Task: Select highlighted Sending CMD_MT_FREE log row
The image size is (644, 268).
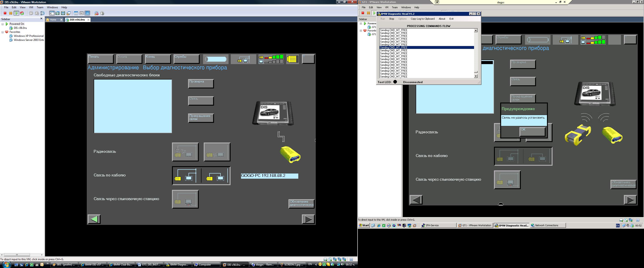Action: [x=427, y=47]
